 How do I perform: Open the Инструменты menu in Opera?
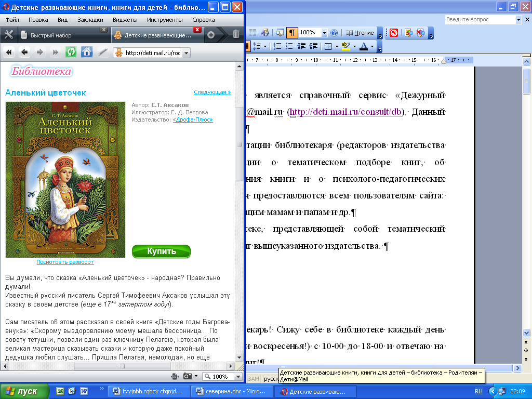pos(165,20)
